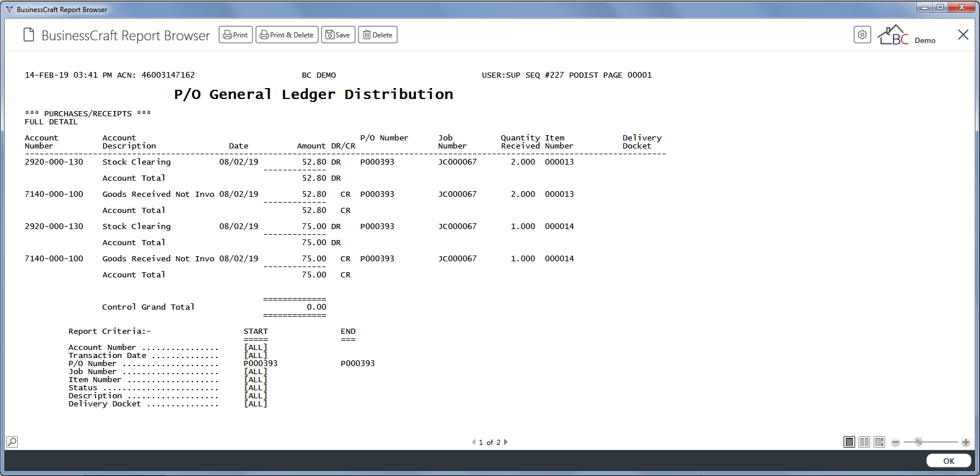Click the 'Control Grand Total' label

point(148,307)
